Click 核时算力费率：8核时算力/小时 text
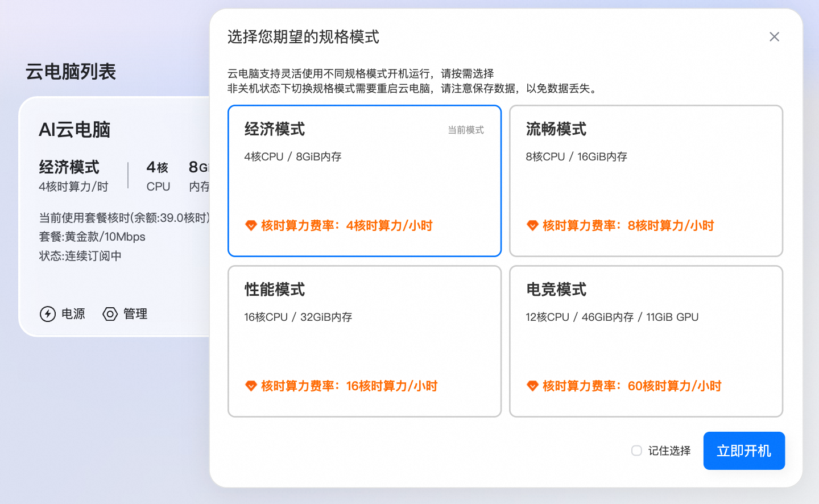Viewport: 819px width, 504px height. click(628, 226)
